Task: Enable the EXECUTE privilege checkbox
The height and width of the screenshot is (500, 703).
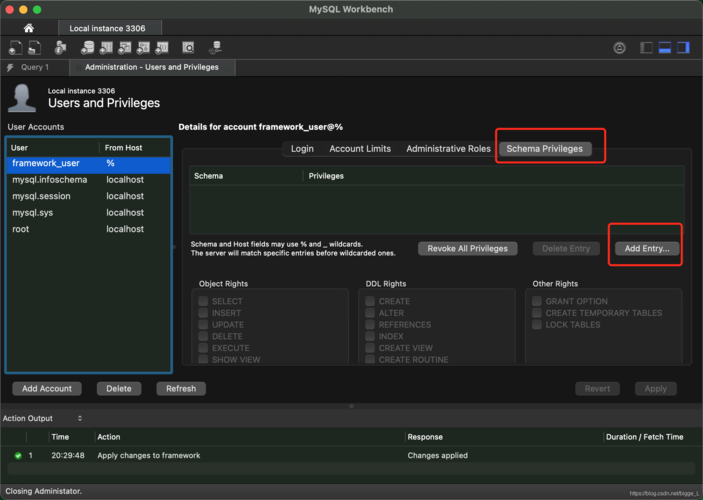Action: pyautogui.click(x=203, y=348)
